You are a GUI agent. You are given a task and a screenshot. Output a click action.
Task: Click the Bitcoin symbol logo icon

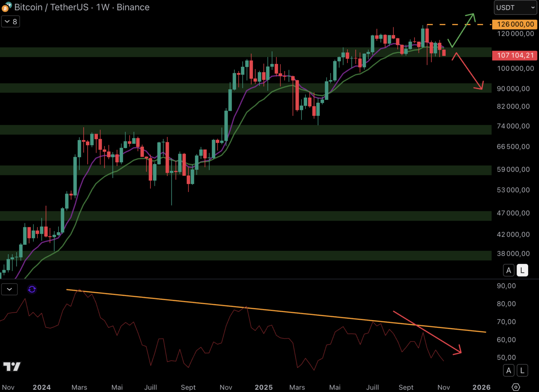click(6, 7)
